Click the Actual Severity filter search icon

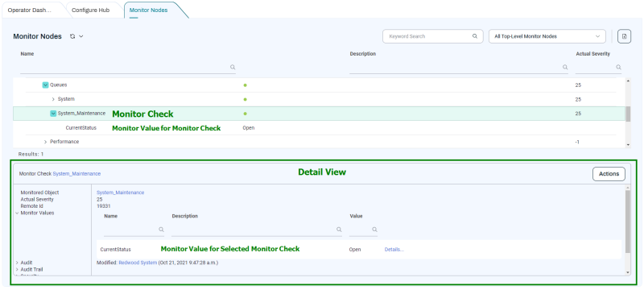tap(618, 67)
